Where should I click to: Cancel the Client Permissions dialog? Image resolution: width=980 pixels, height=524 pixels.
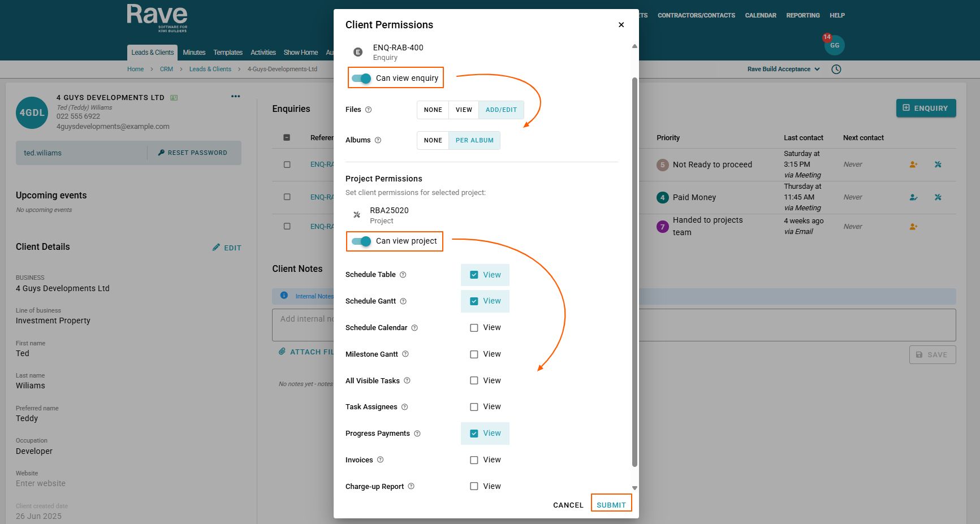(568, 505)
